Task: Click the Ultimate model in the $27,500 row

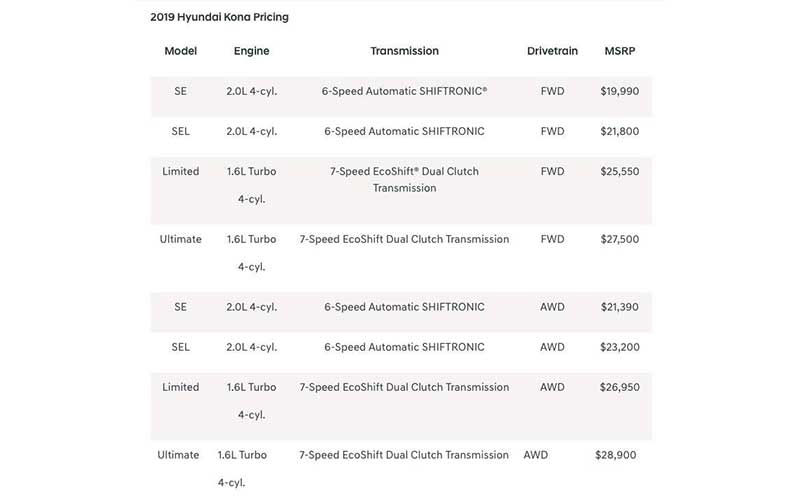Action: (180, 239)
